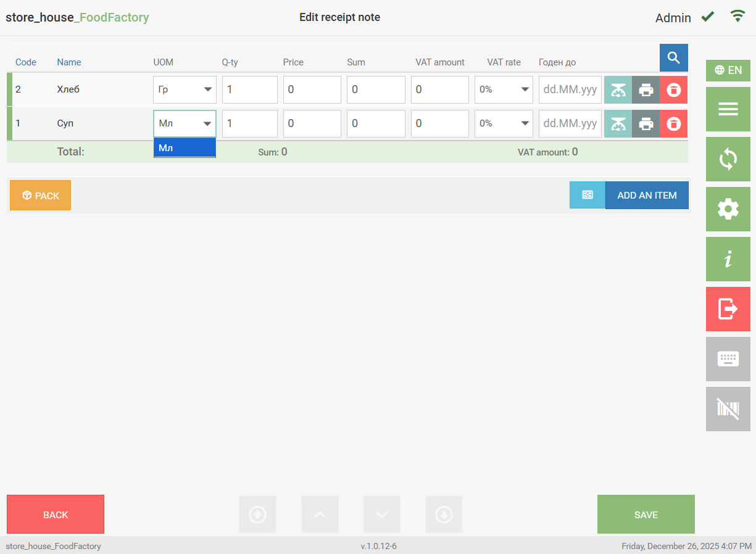756x554 pixels.
Task: Click the Price field for Суп
Action: coord(312,124)
